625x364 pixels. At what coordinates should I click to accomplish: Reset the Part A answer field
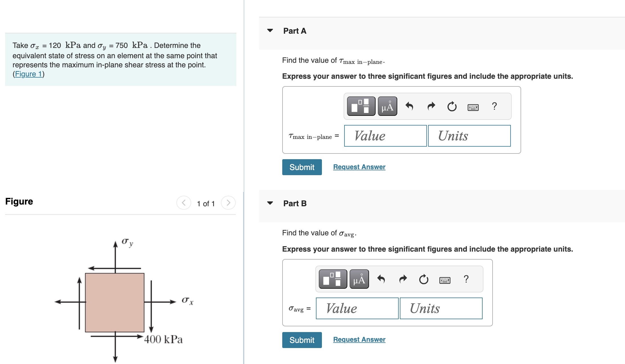(452, 106)
